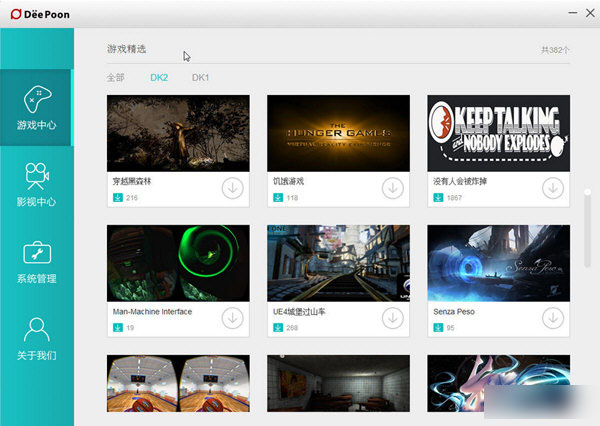The image size is (600, 426).
Task: Click download count icon beside 216
Action: [x=118, y=197]
